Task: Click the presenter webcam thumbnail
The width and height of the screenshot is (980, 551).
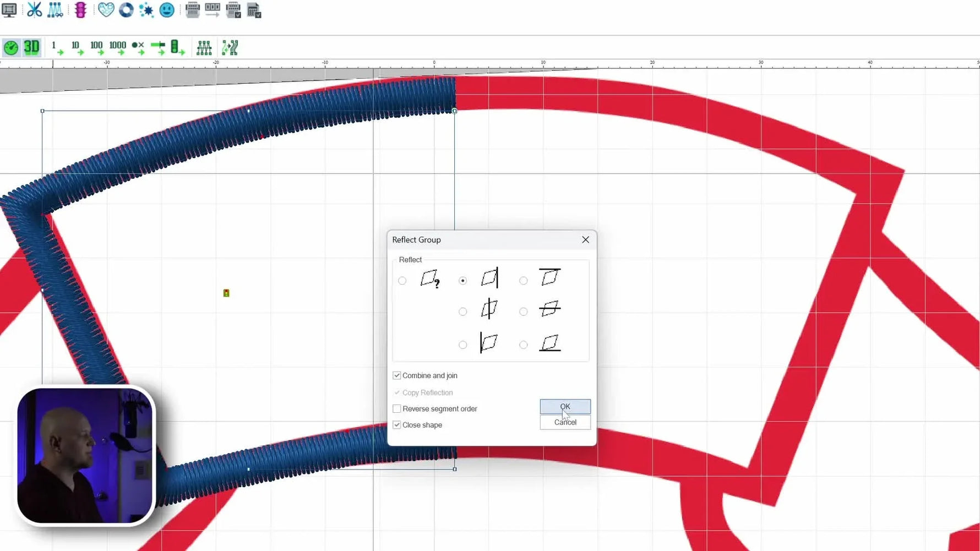Action: (85, 455)
